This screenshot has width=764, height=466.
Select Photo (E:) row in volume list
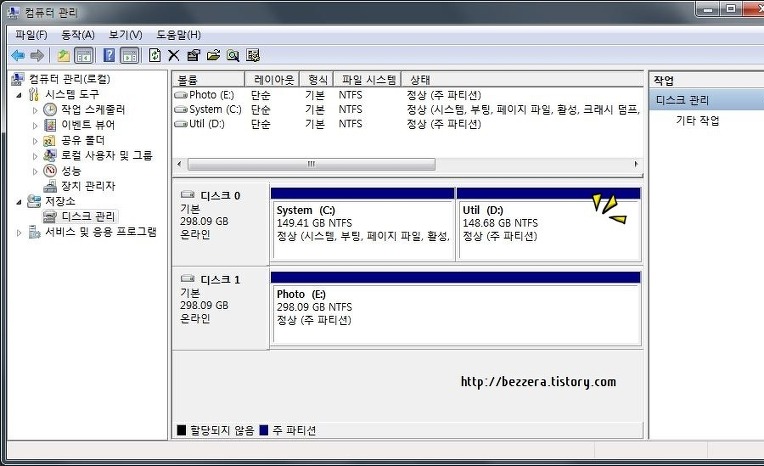407,95
